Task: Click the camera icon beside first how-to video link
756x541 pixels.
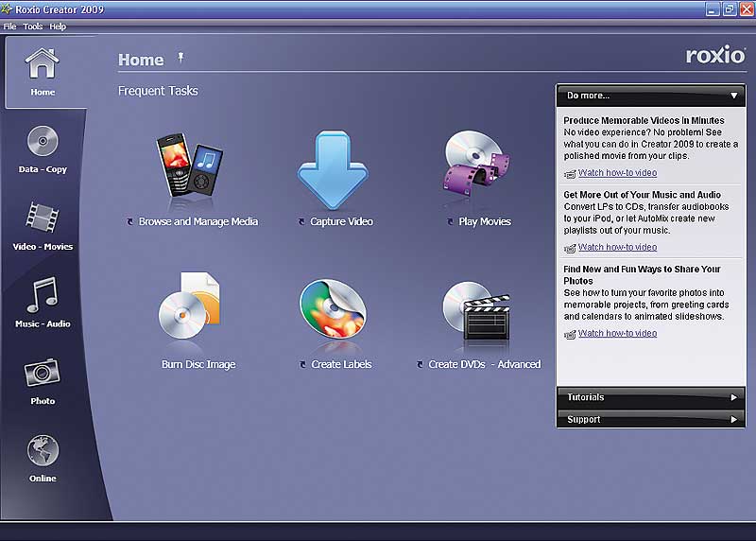Action: [570, 174]
